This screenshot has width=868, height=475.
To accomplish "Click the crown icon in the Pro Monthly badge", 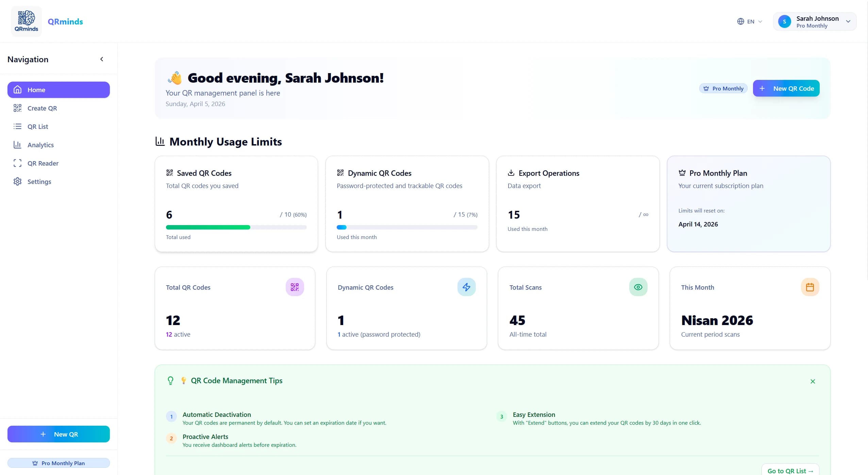I will (706, 88).
